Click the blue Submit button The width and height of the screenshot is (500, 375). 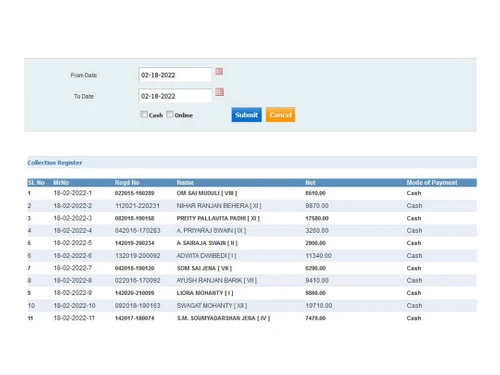[x=246, y=115]
